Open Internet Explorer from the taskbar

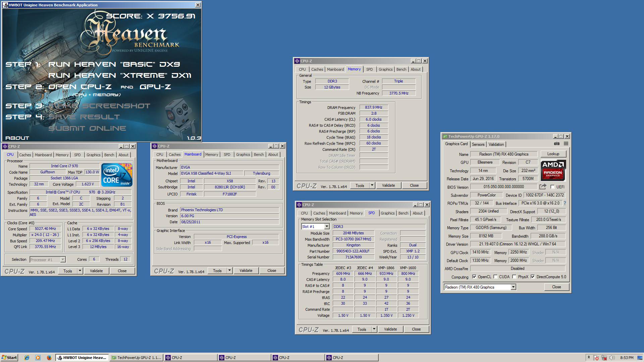point(27,358)
